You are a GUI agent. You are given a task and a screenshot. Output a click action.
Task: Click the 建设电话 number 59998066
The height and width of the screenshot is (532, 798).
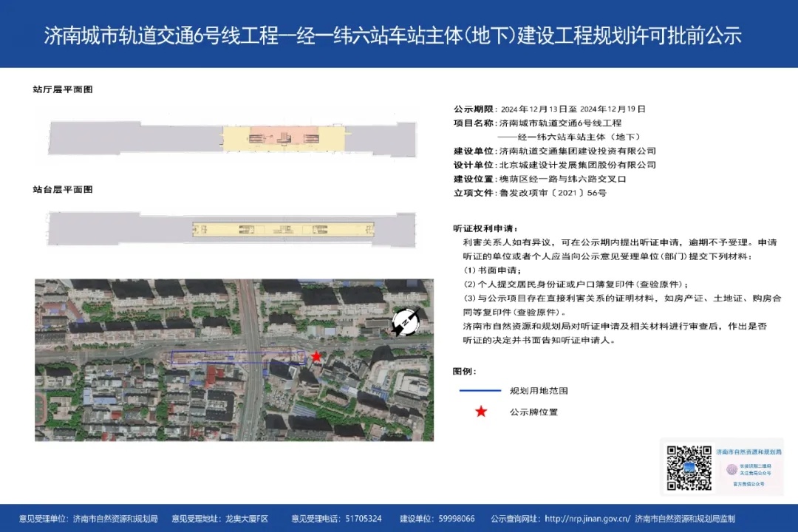(x=456, y=519)
